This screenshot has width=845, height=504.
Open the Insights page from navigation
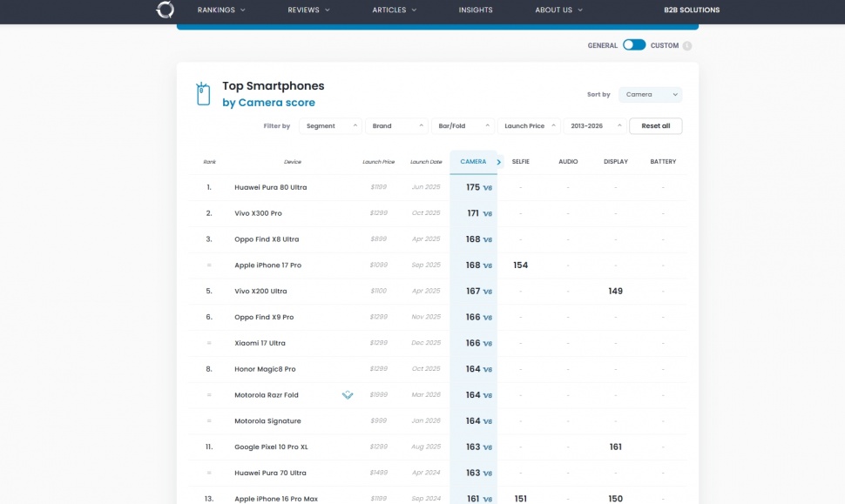click(476, 10)
